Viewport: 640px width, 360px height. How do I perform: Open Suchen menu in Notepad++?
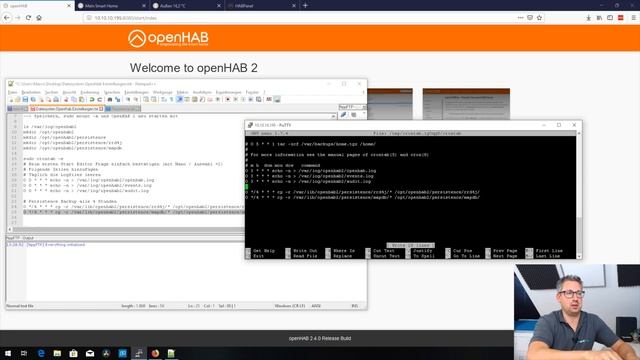click(51, 92)
